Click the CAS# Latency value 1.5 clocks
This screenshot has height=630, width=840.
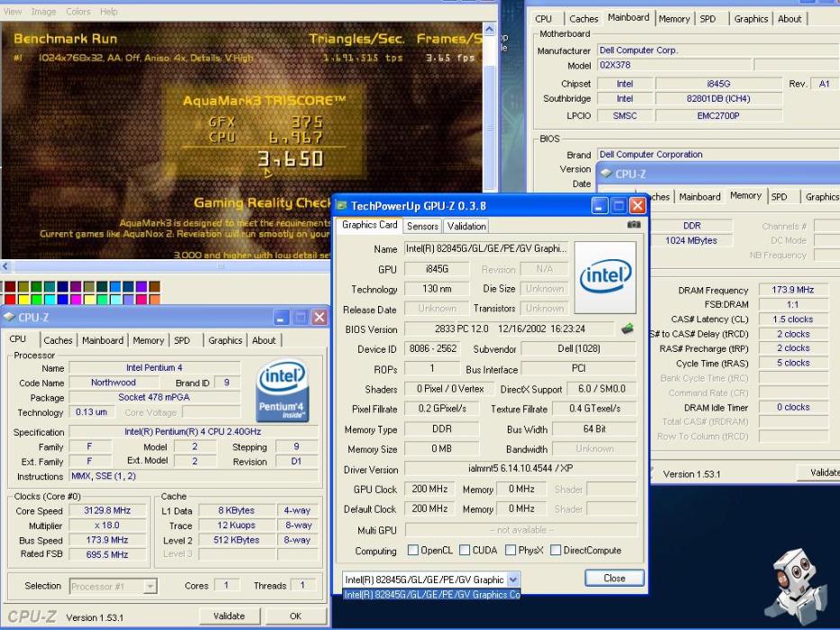793,319
